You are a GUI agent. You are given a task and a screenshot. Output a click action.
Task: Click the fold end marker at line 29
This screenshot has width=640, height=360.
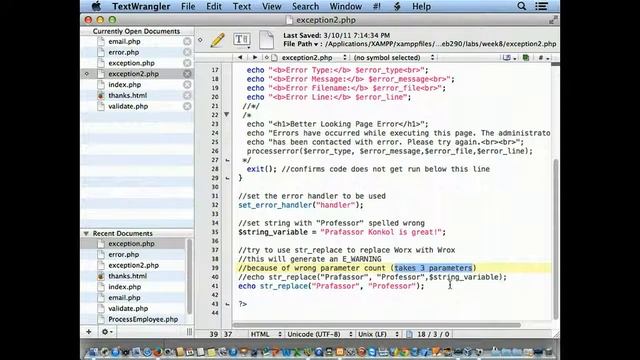(227, 178)
